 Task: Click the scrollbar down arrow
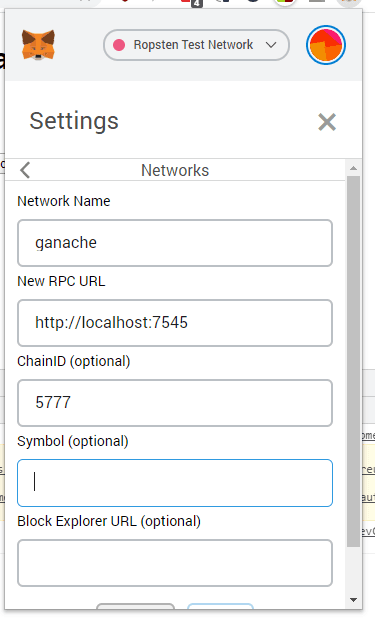point(353,600)
